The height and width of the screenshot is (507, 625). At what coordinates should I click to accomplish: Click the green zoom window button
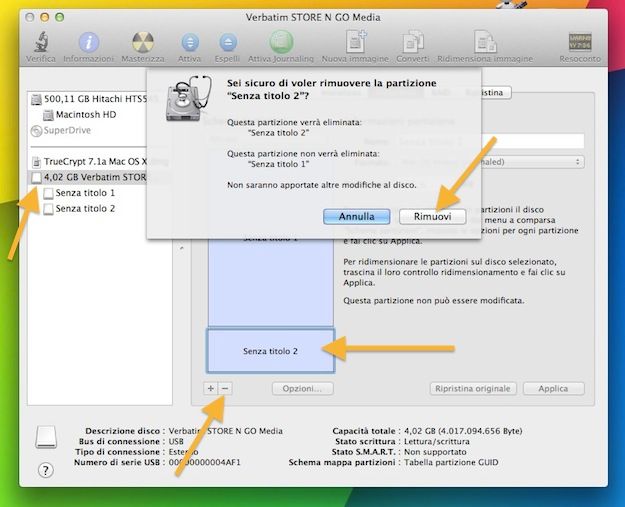(59, 17)
